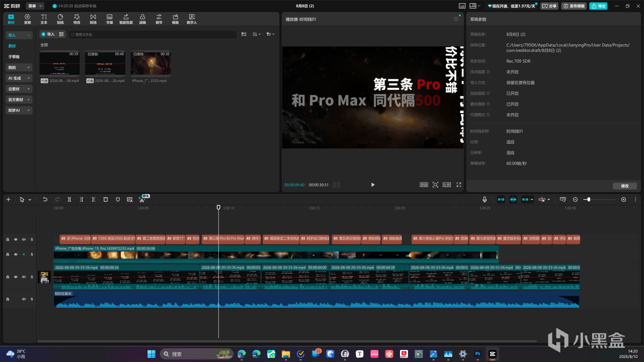644x362 pixels.
Task: Open the 转场 transitions tab
Action: coord(93,19)
